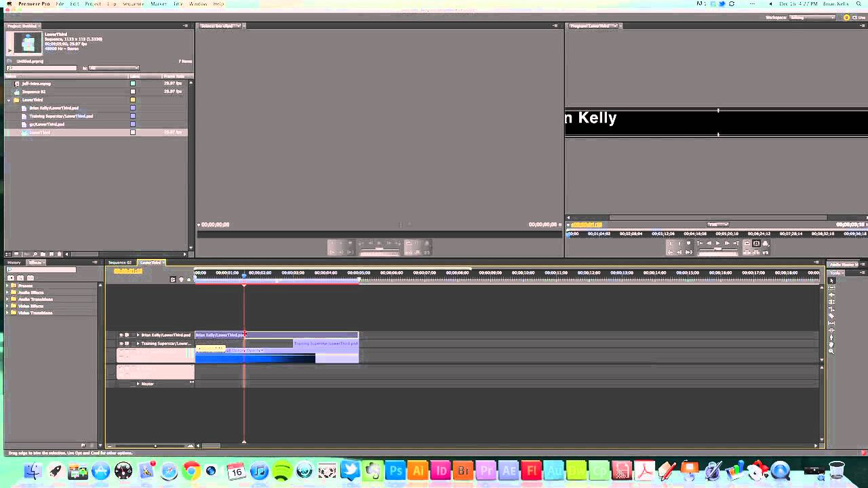
Task: Click the label color swatch for LowerThird bin
Action: point(133,100)
